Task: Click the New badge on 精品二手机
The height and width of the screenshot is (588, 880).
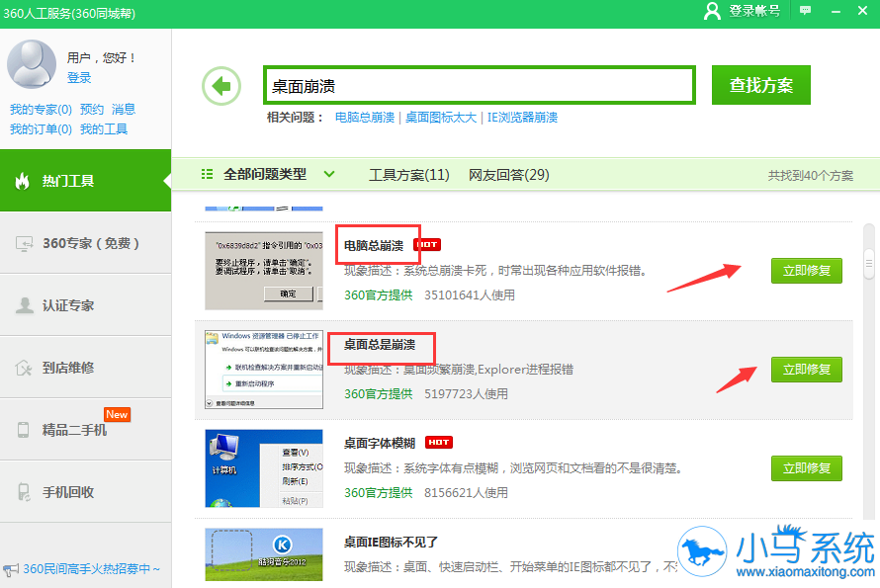Action: 117,415
